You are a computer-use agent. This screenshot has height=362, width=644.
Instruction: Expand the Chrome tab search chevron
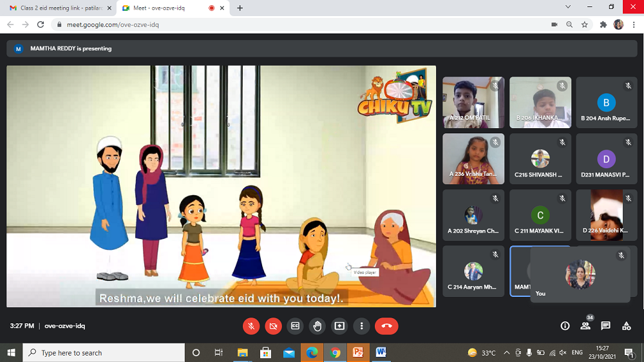(568, 7)
